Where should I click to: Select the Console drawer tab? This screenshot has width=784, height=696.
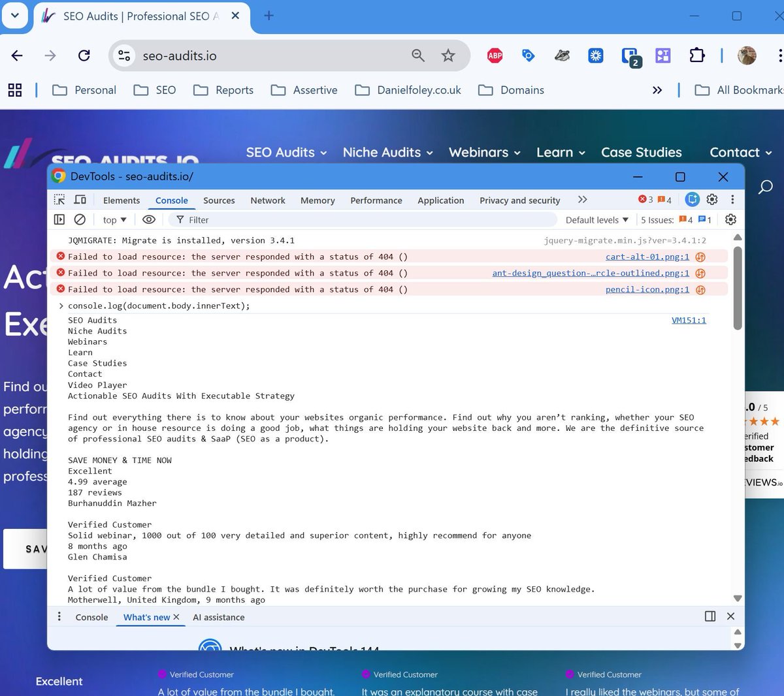tap(91, 617)
